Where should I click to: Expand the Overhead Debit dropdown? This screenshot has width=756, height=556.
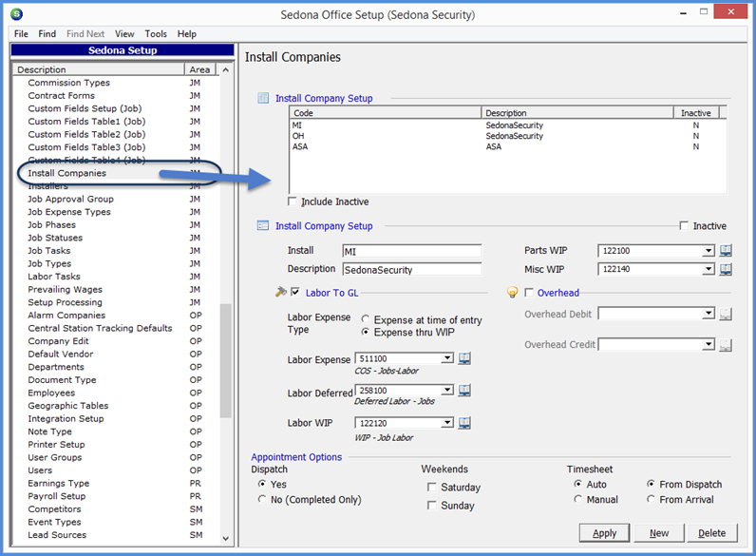709,314
